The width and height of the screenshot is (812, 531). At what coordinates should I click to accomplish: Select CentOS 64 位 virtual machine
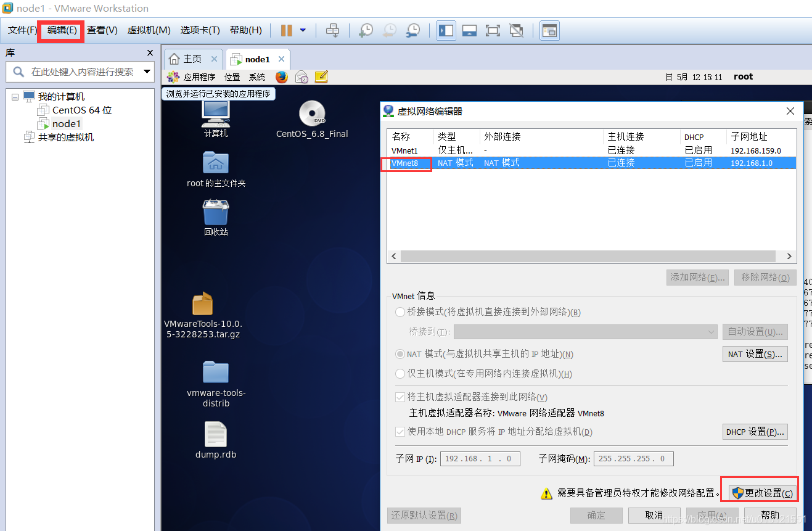click(82, 110)
